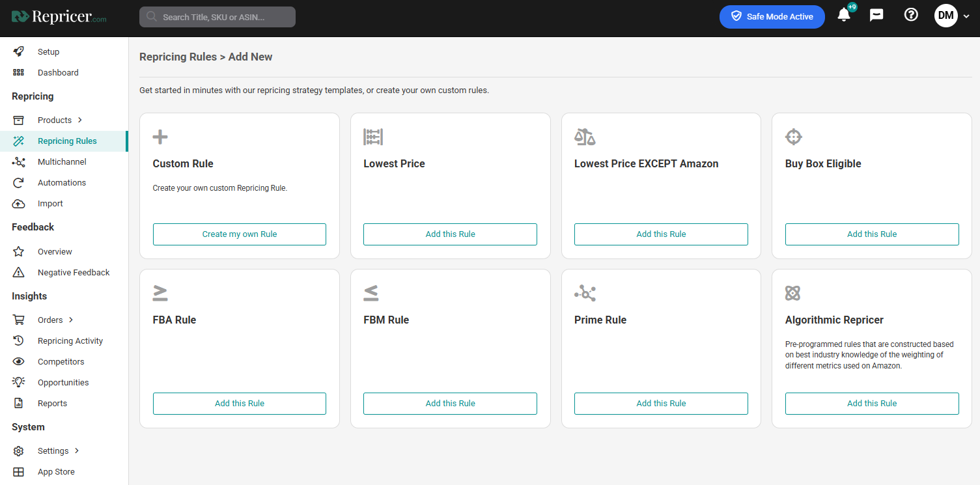Click the App Store icon
This screenshot has width=980, height=485.
pyautogui.click(x=19, y=471)
